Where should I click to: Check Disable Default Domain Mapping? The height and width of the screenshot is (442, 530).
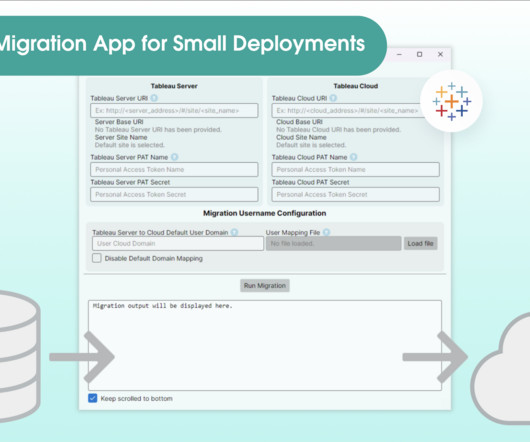click(x=97, y=258)
